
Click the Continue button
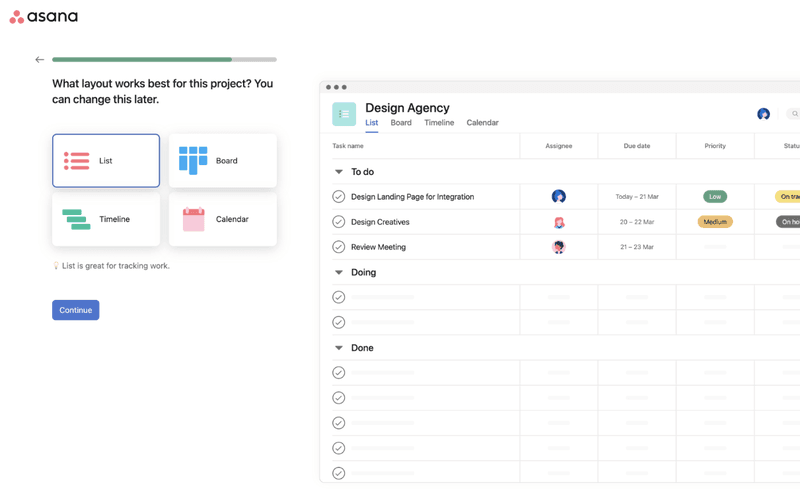76,310
